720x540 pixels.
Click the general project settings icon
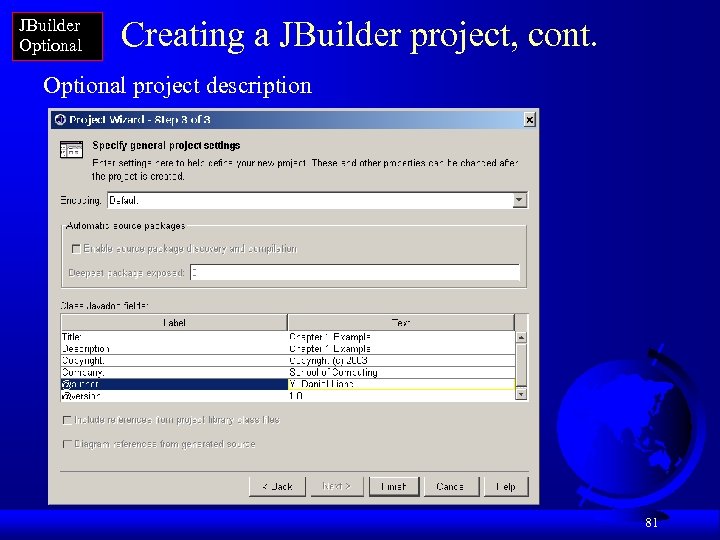72,149
